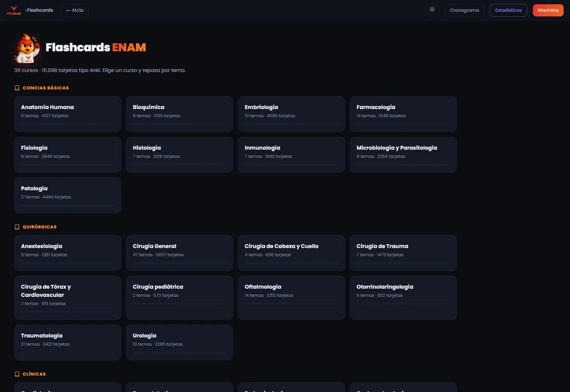Open the Farmacología course card
Image resolution: width=570 pixels, height=392 pixels.
[403, 114]
